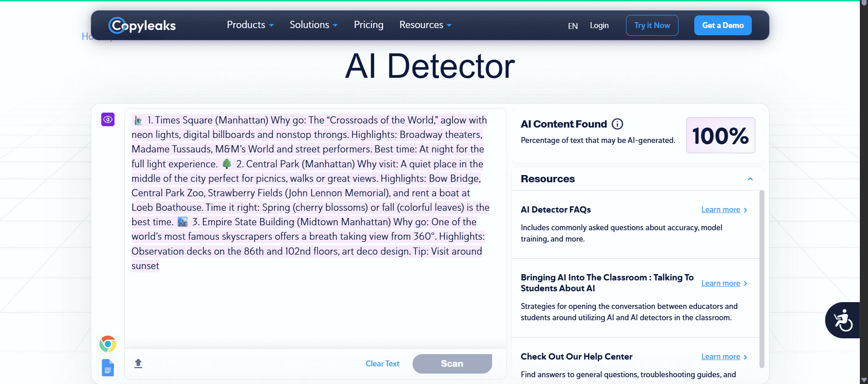Click the Login link
868x384 pixels.
click(x=599, y=25)
